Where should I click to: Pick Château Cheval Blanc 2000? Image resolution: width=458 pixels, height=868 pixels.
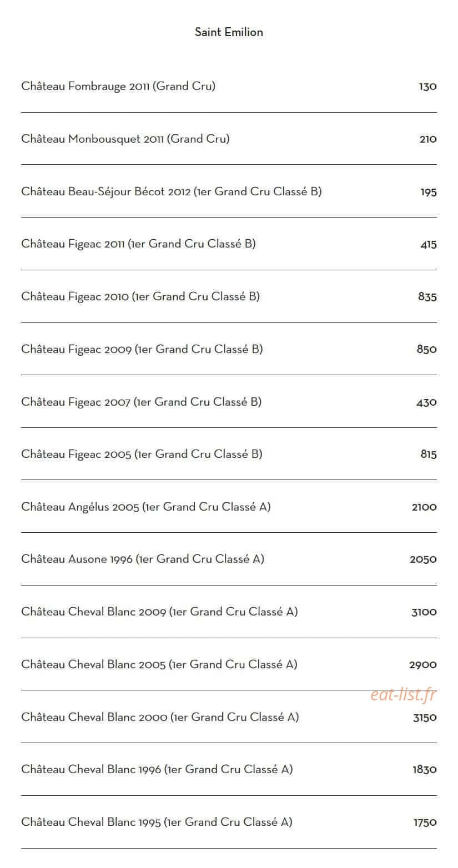[229, 717]
